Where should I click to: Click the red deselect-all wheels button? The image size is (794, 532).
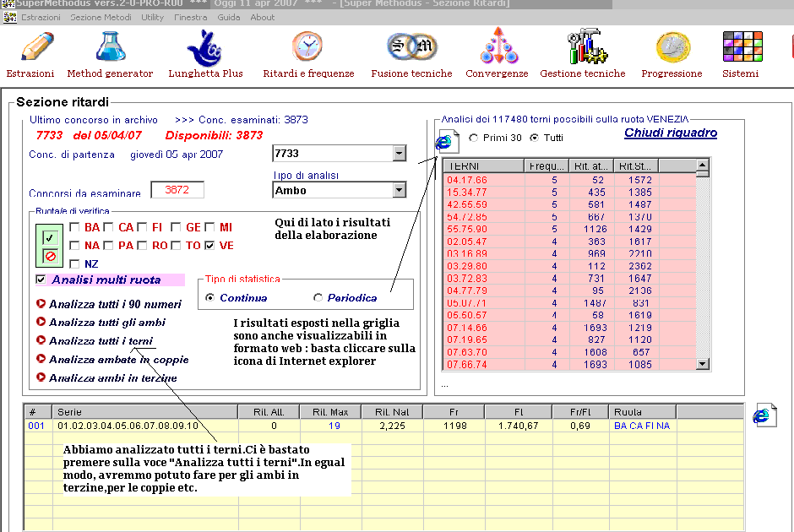pos(50,256)
